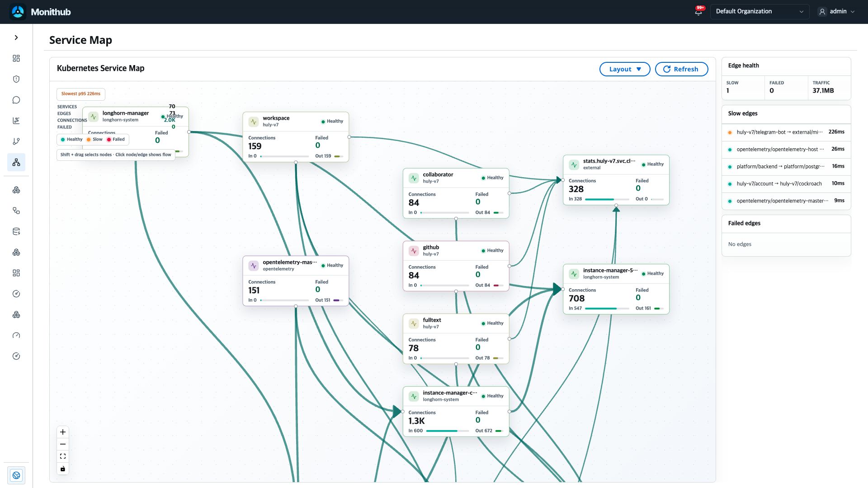Click the github service node
Screen dimensions: 868x488
(456, 266)
